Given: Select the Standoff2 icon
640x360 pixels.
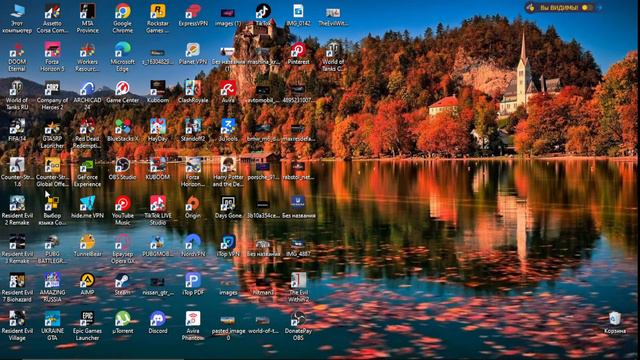Looking at the screenshot, I should (x=193, y=131).
